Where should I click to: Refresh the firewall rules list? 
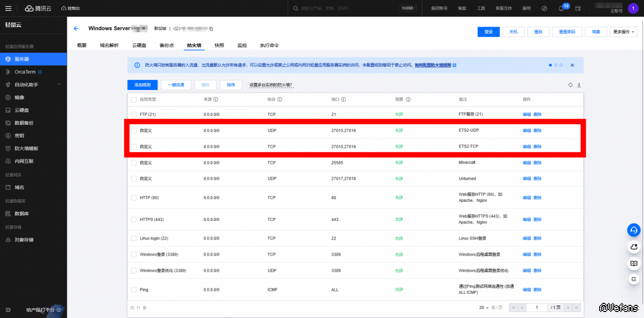click(571, 85)
